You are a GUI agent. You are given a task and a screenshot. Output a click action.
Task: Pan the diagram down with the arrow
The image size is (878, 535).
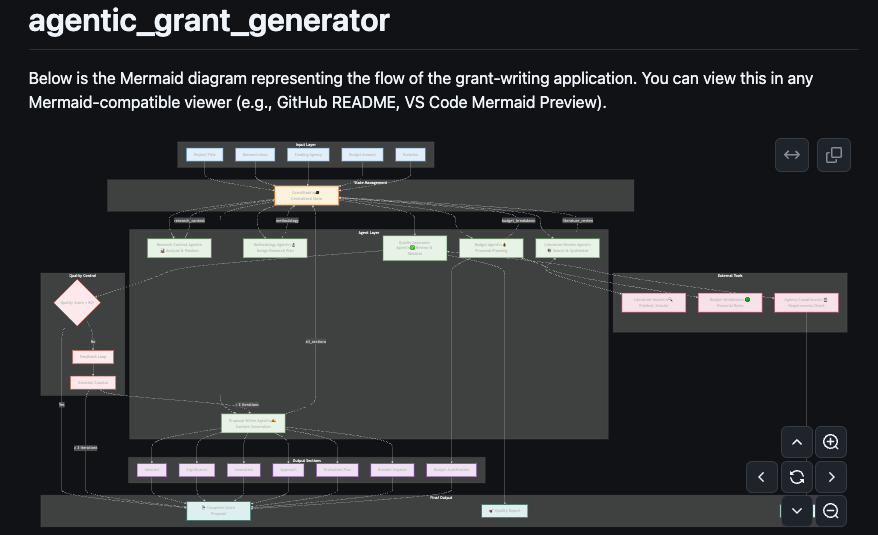pyautogui.click(x=797, y=511)
